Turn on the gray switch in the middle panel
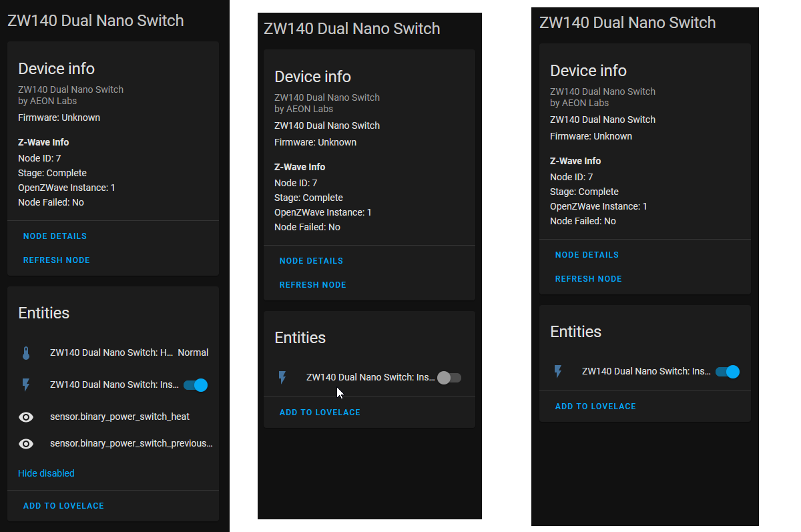 pos(449,377)
